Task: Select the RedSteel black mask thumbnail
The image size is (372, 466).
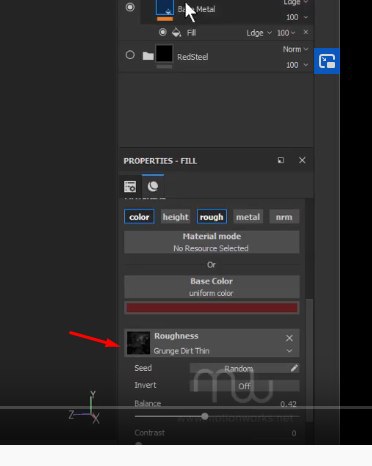Action: tap(164, 54)
